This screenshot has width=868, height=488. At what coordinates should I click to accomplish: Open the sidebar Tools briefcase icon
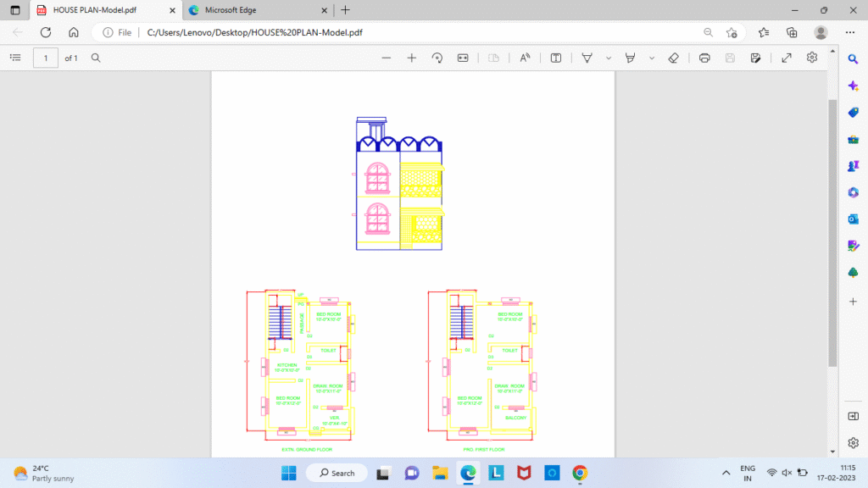853,140
